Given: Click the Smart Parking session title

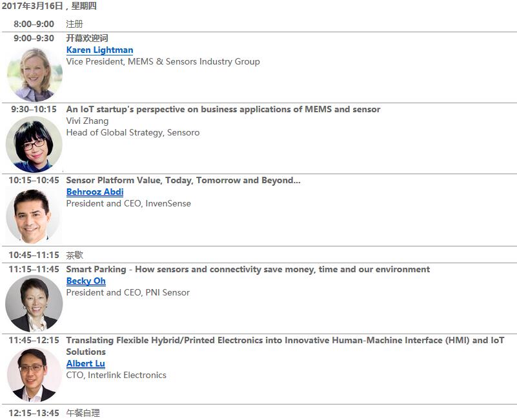Looking at the screenshot, I should [248, 269].
